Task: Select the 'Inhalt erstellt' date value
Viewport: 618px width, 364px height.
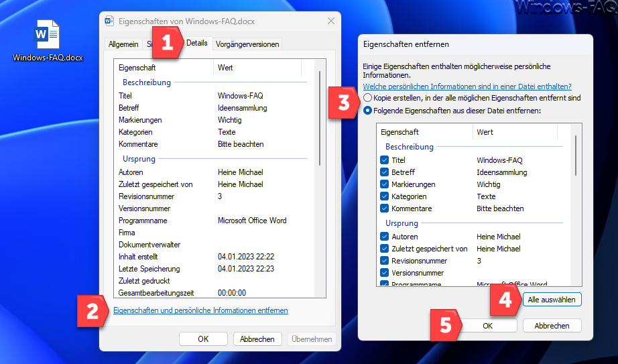Action: (x=246, y=257)
